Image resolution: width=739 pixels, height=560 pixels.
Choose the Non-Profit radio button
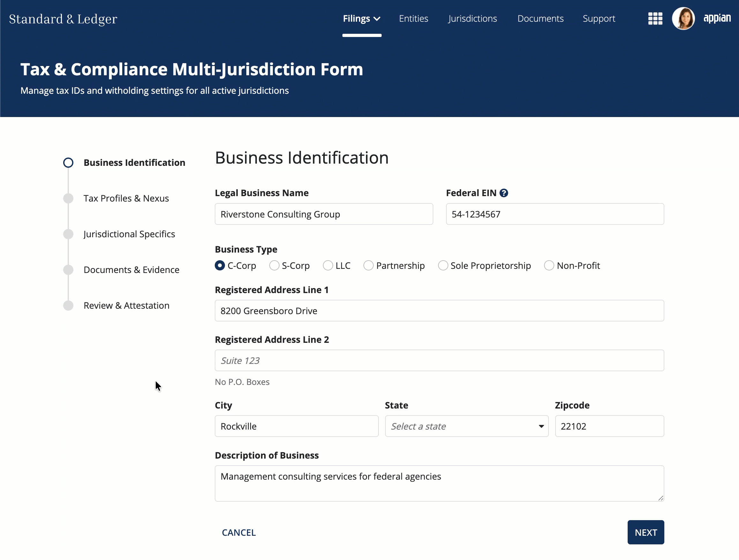click(x=549, y=265)
